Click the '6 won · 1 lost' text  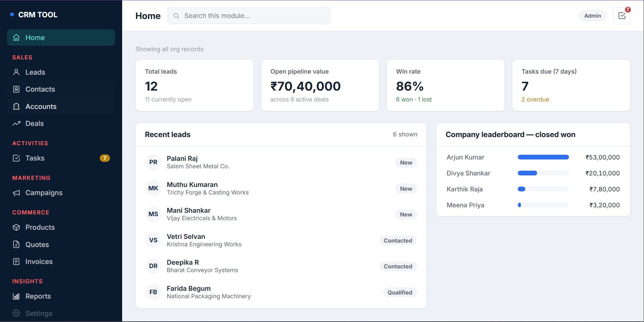(x=414, y=99)
